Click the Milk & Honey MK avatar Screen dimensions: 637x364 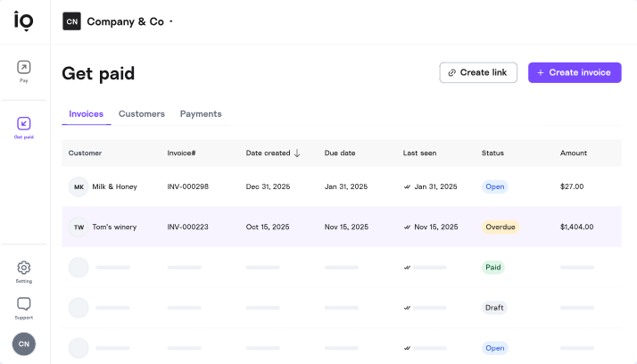(x=79, y=186)
